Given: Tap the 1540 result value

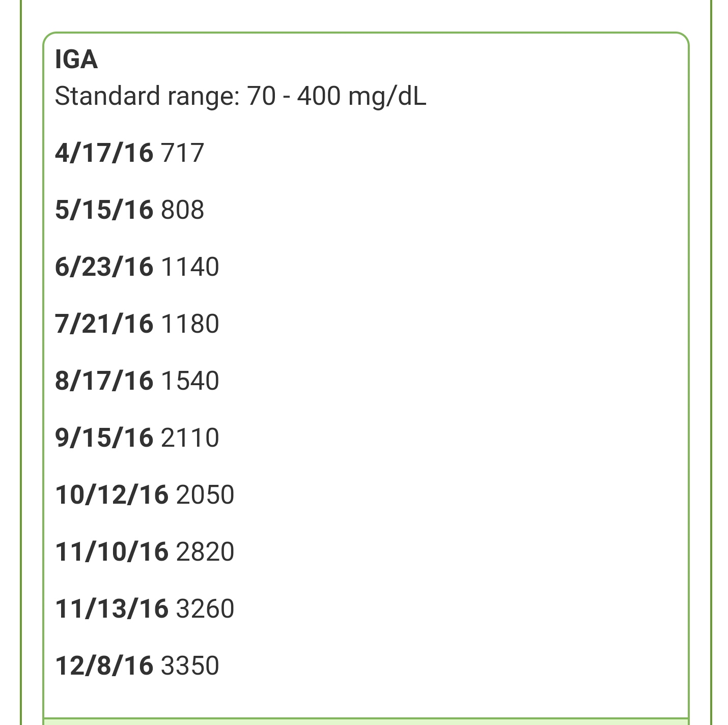Looking at the screenshot, I should tap(190, 381).
